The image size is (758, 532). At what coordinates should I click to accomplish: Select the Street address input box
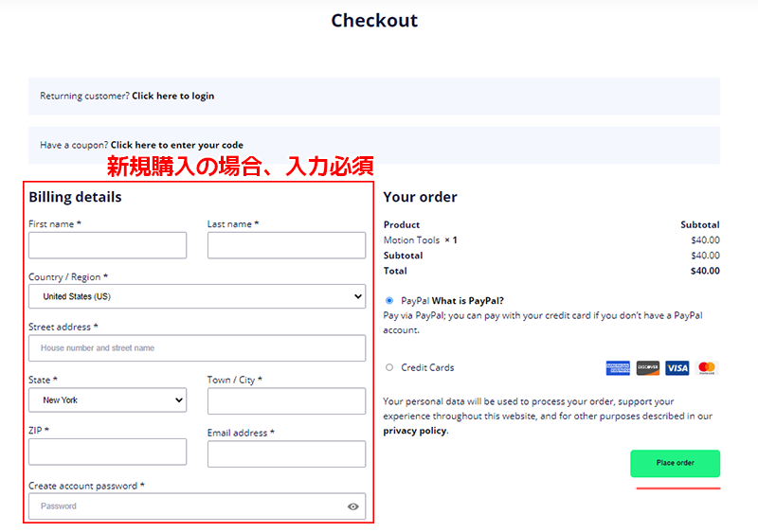197,348
